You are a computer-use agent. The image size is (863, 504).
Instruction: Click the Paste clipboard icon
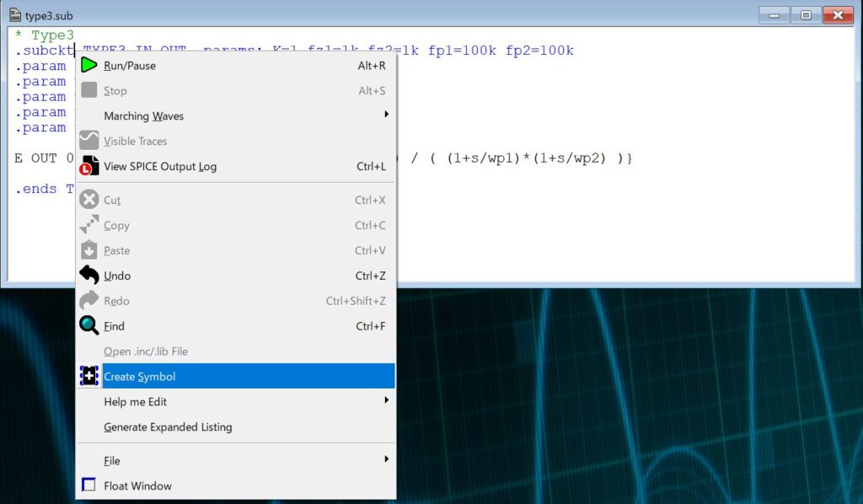point(89,250)
